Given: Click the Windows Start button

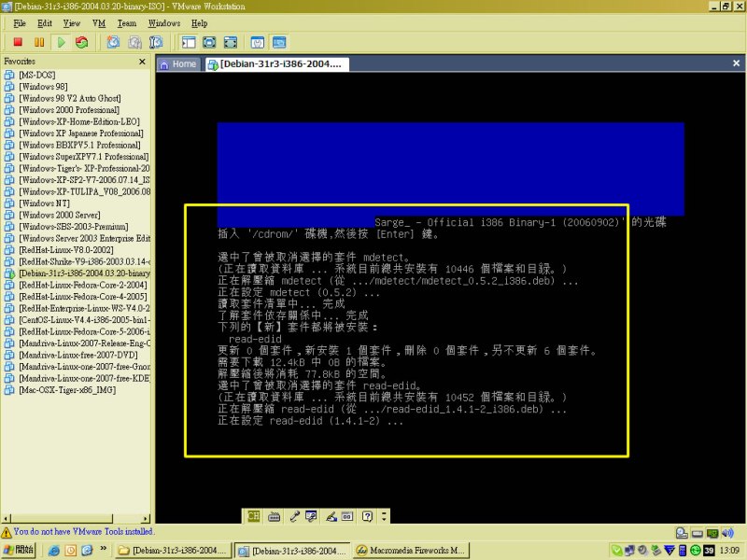Looking at the screenshot, I should click(18, 550).
